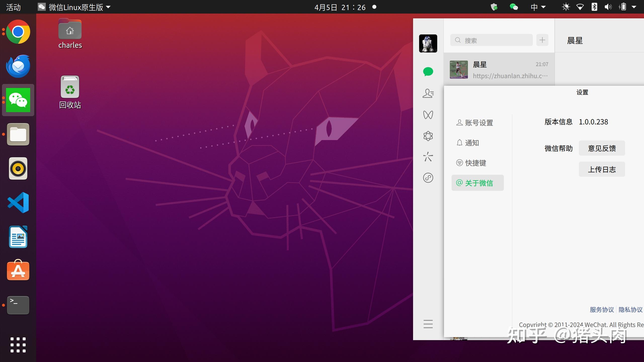This screenshot has width=644, height=362.
Task: Click the 上传日志 button
Action: pos(602,169)
